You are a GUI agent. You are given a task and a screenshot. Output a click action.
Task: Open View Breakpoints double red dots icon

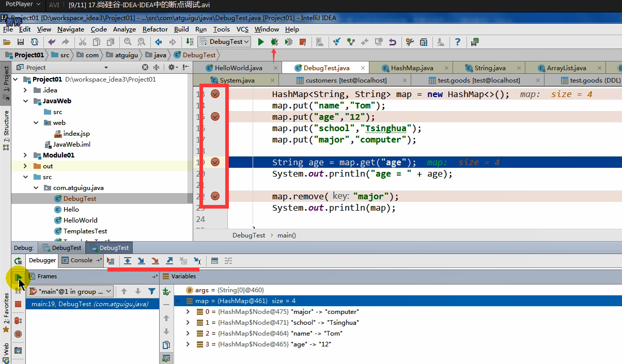18,321
